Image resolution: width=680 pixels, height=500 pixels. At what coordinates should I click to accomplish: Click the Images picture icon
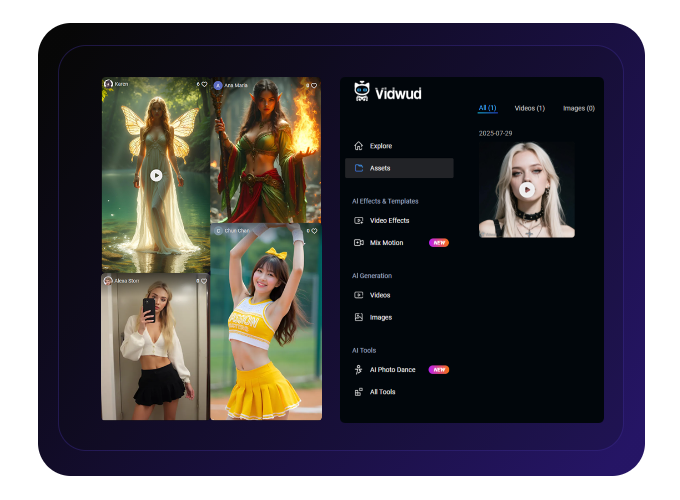click(359, 317)
